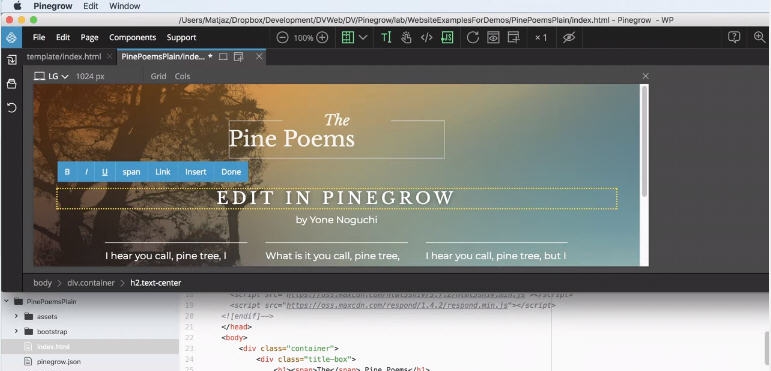Click the Link button in text toolbar
This screenshot has height=371, width=771.
[x=163, y=172]
